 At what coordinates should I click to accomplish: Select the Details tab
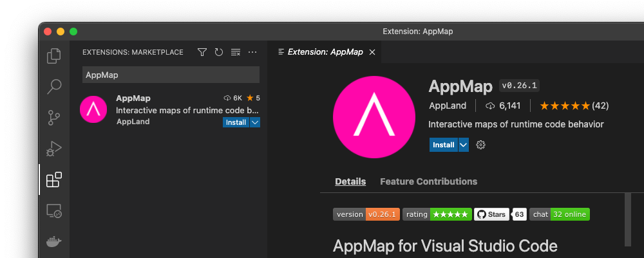350,181
